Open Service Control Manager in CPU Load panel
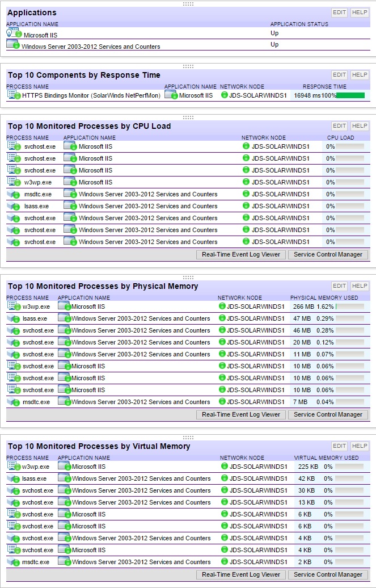376x588 pixels. coord(328,255)
